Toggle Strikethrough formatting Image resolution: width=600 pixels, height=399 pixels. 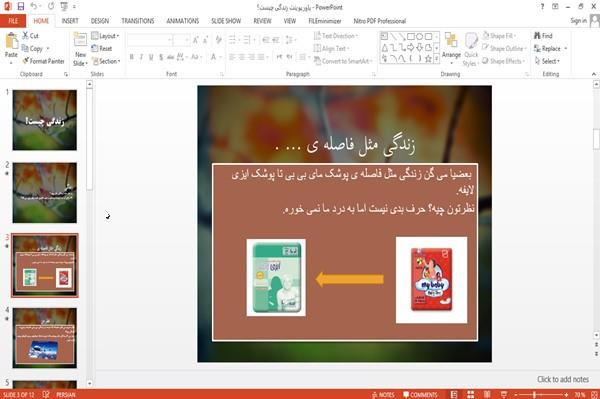point(170,57)
